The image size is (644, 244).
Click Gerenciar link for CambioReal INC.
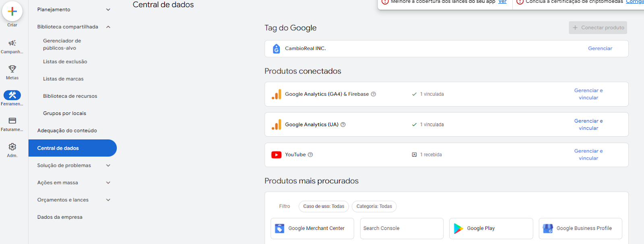600,48
